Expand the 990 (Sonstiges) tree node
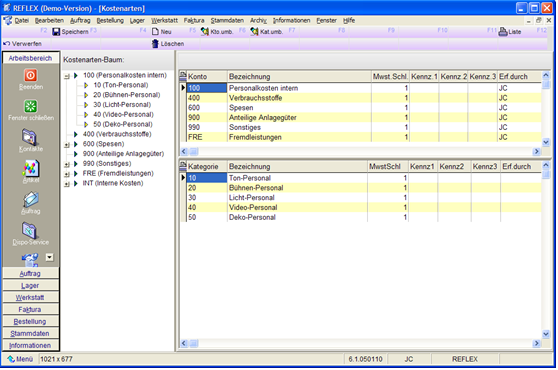Screen dimensions: 558x370 [67, 164]
